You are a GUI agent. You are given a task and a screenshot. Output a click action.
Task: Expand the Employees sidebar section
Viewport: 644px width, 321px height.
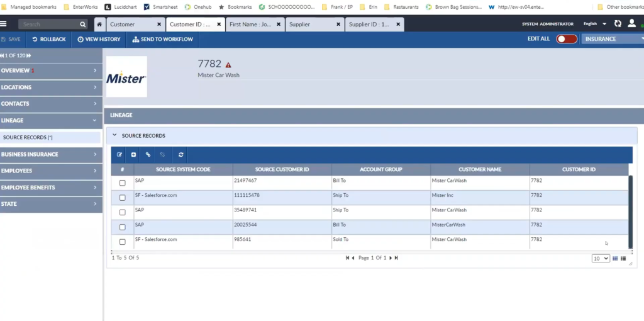point(51,171)
